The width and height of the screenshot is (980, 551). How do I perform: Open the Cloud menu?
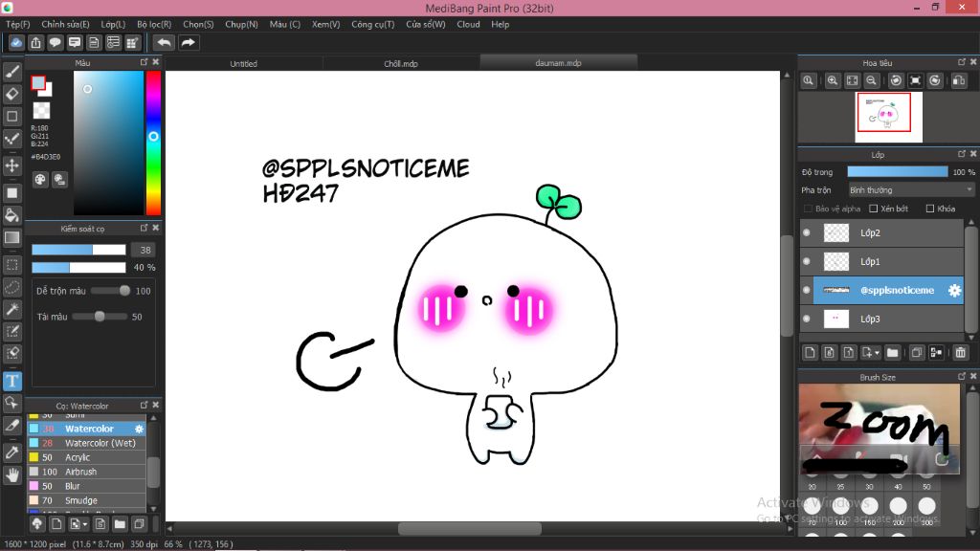(468, 24)
